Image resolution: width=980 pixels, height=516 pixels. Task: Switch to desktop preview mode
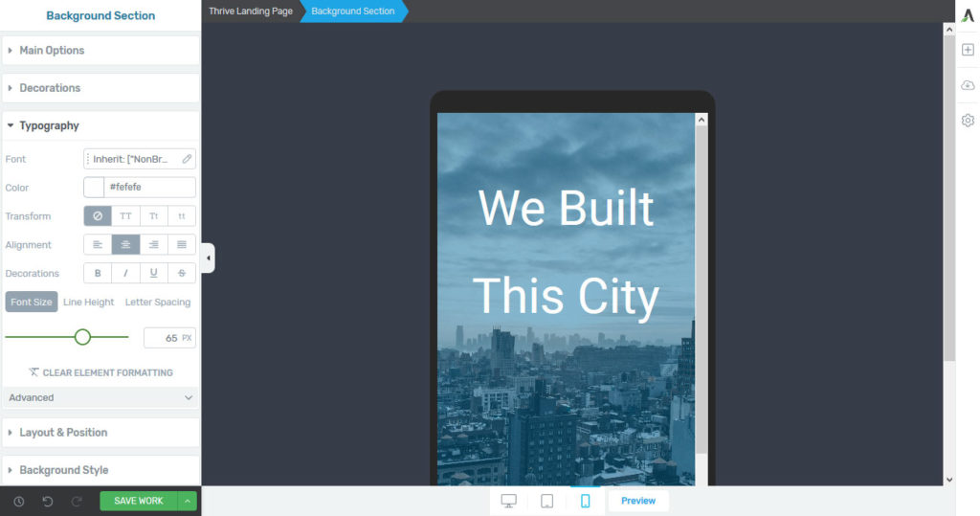click(x=509, y=501)
